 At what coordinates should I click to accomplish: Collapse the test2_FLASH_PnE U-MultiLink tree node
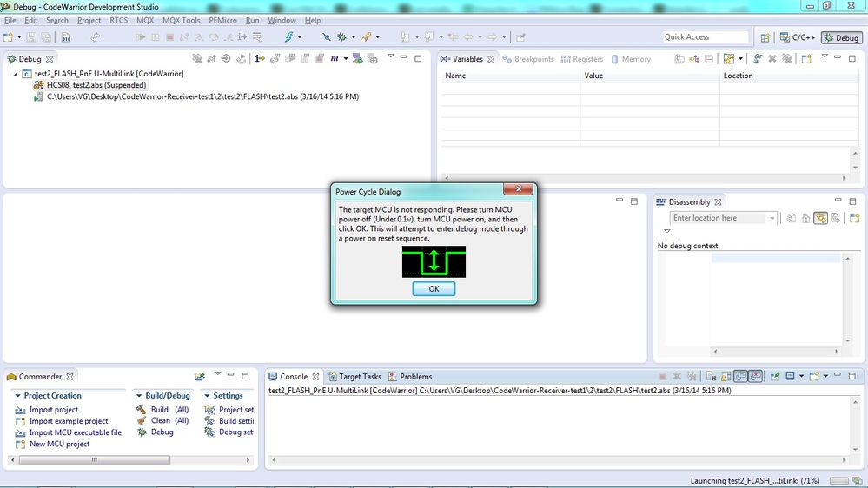point(16,74)
